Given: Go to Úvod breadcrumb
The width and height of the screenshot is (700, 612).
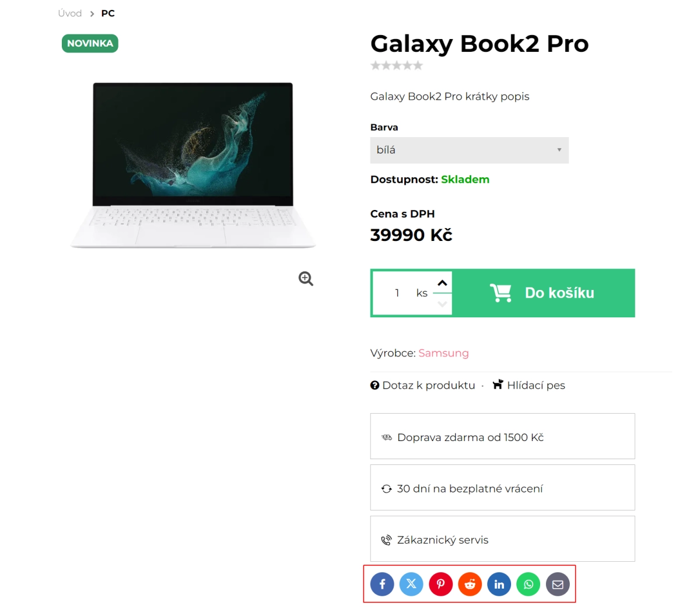Looking at the screenshot, I should click(x=70, y=13).
